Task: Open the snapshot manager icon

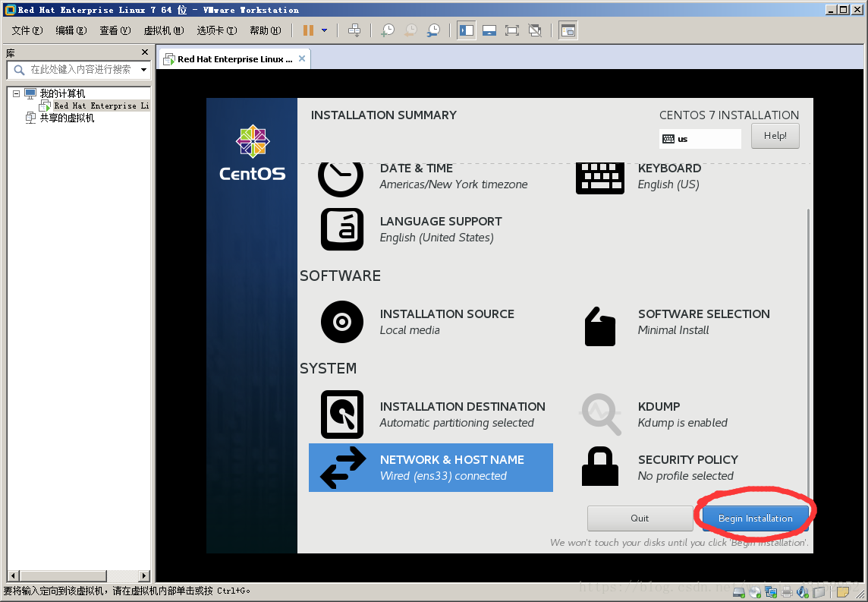Action: pyautogui.click(x=433, y=30)
